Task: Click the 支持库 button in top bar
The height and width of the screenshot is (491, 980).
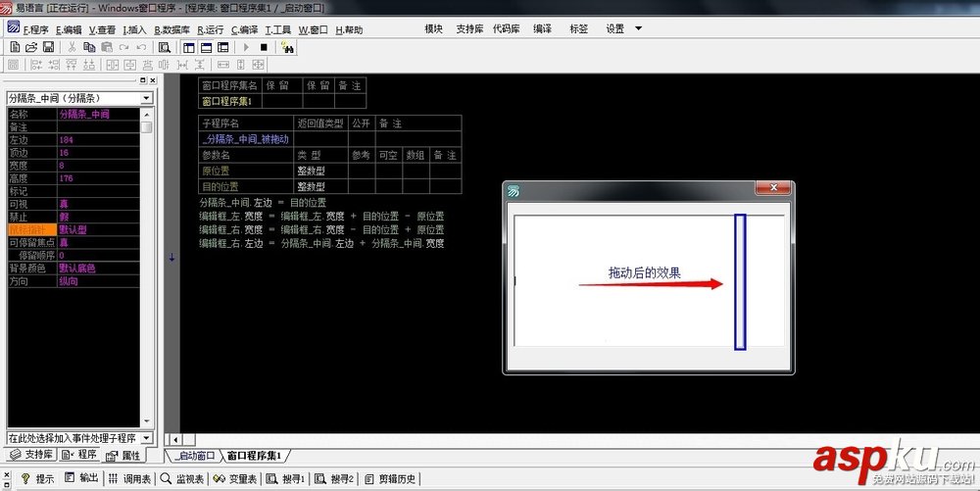Action: (469, 28)
